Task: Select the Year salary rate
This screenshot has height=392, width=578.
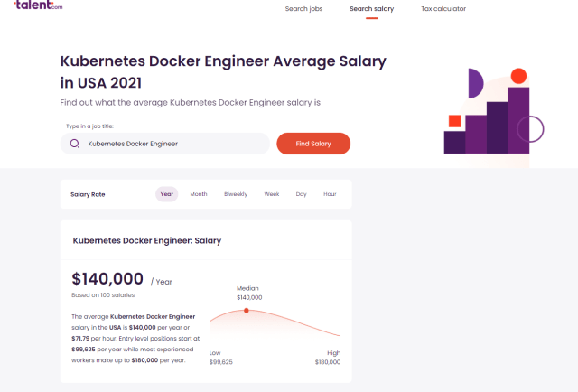Action: (167, 194)
